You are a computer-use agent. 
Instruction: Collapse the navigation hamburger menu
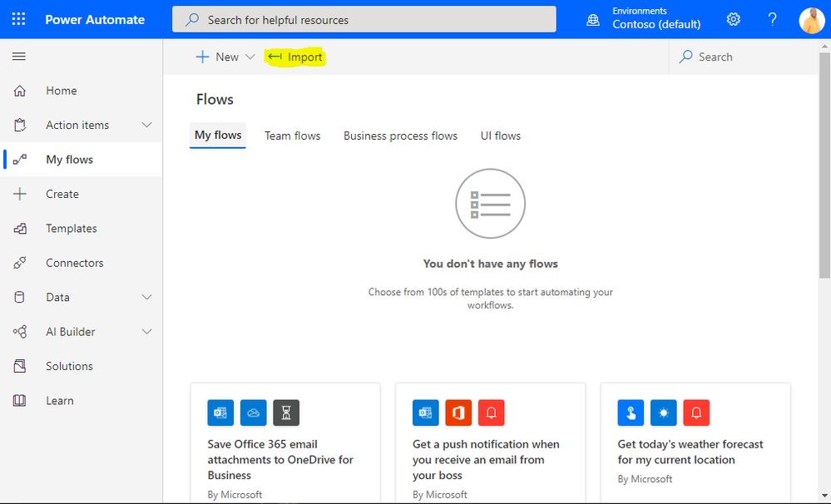click(x=19, y=57)
